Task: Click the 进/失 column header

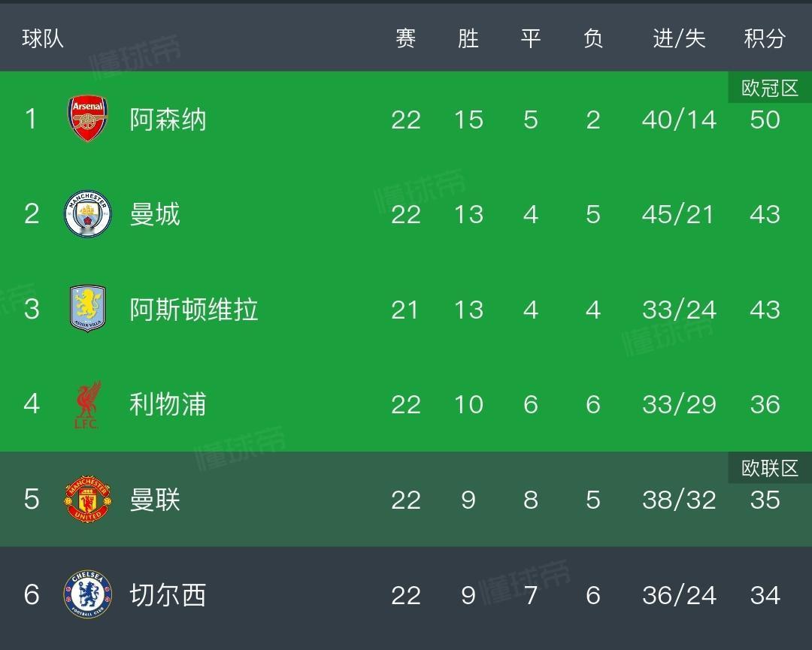Action: pos(679,38)
